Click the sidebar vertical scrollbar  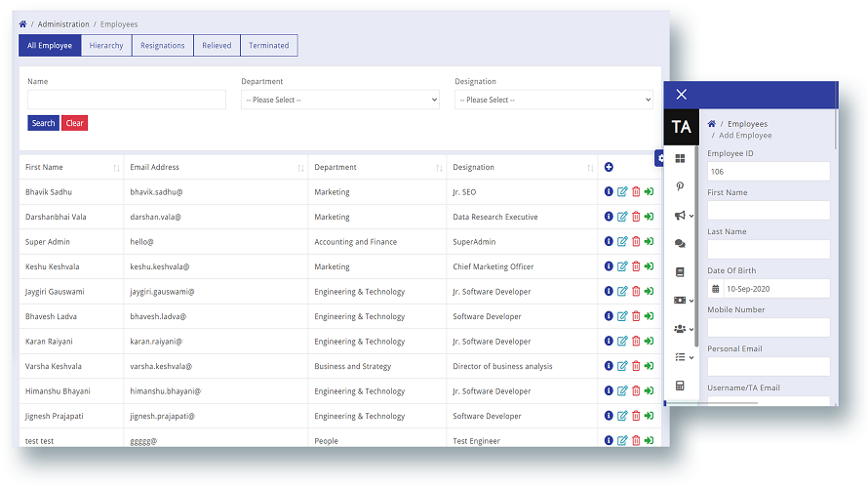pyautogui.click(x=695, y=247)
